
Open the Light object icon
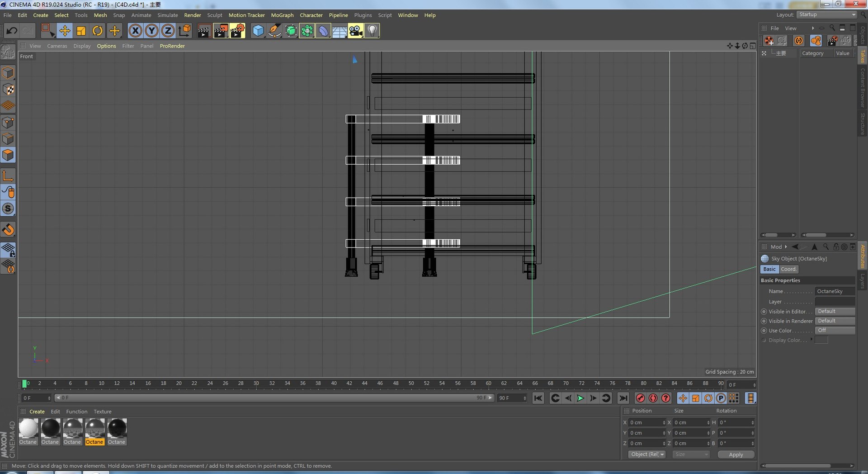pyautogui.click(x=372, y=31)
